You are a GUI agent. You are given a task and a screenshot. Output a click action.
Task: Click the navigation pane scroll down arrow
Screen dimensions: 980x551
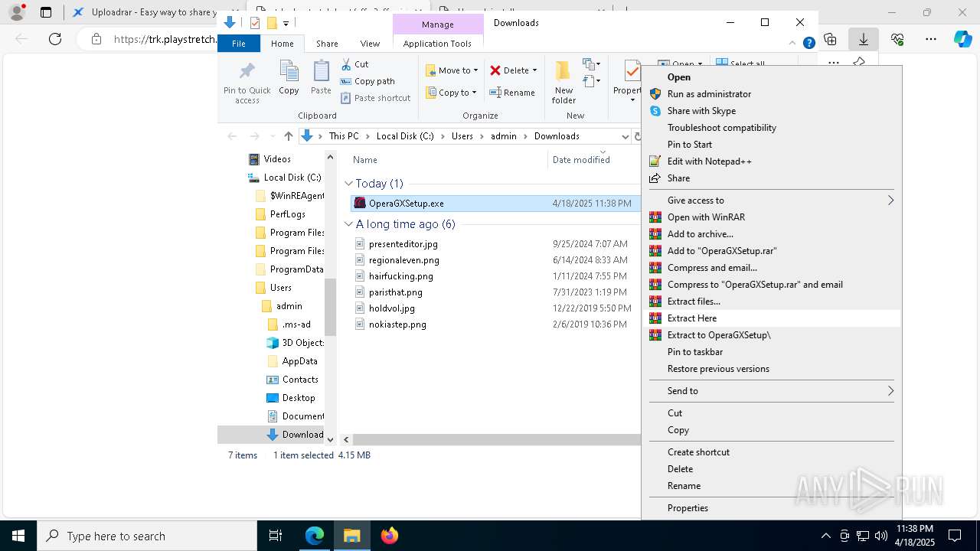click(x=331, y=439)
